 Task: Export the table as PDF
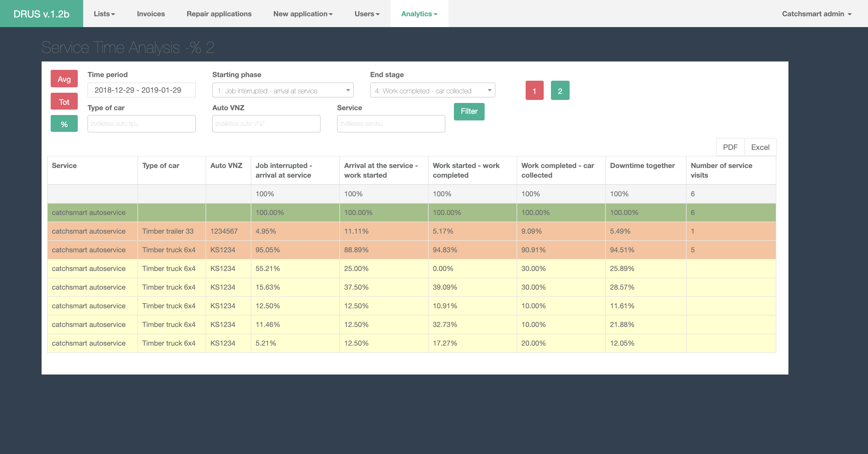point(730,147)
